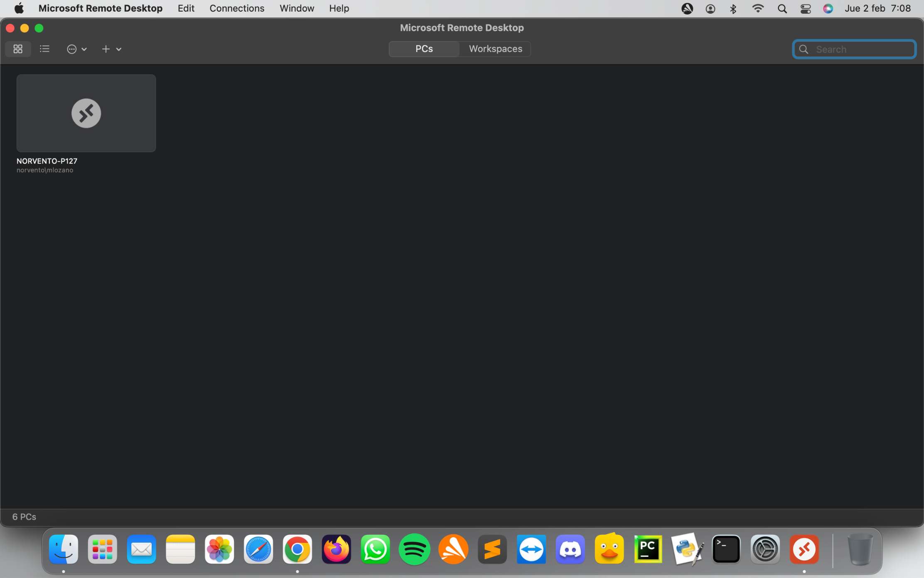Click the user account menu bar icon
Screen dimensions: 924x578
pyautogui.click(x=710, y=9)
